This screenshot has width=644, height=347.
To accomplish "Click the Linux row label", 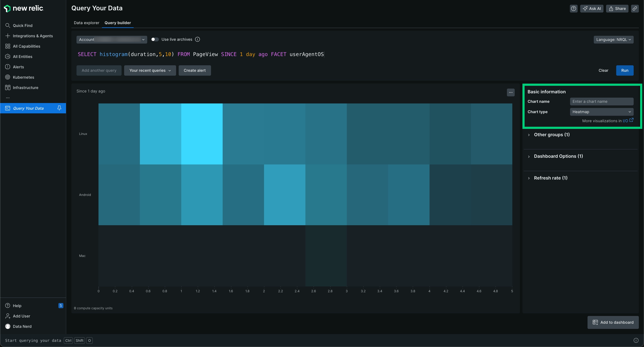I will click(x=83, y=134).
